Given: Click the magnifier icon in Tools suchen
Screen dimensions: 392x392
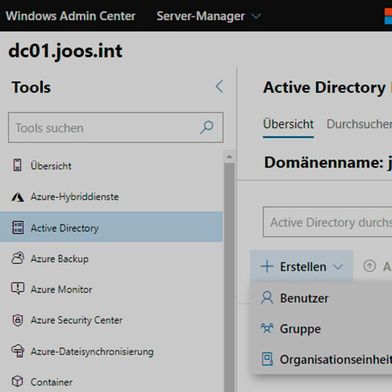Looking at the screenshot, I should pyautogui.click(x=207, y=127).
